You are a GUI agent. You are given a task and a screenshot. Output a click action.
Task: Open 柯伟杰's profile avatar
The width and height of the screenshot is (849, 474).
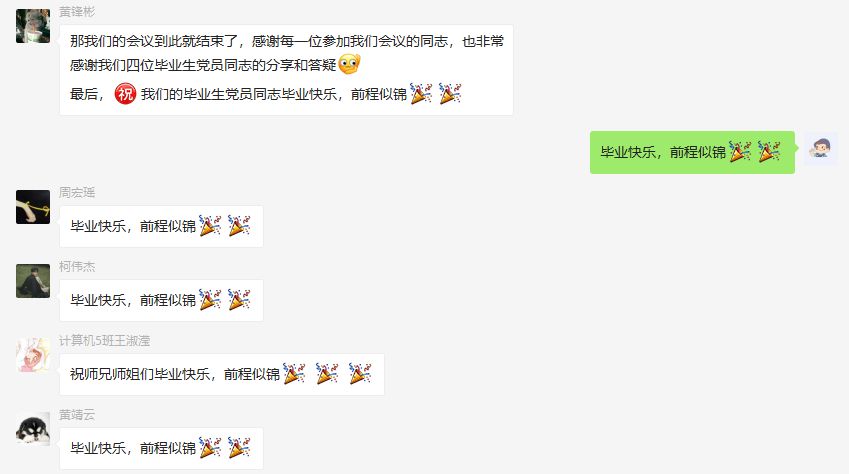point(33,281)
